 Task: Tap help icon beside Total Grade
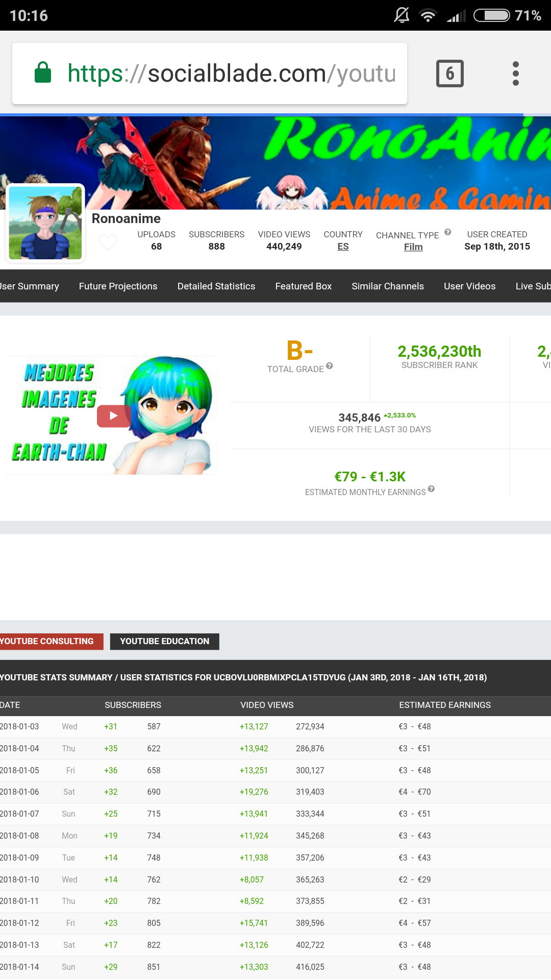(330, 365)
